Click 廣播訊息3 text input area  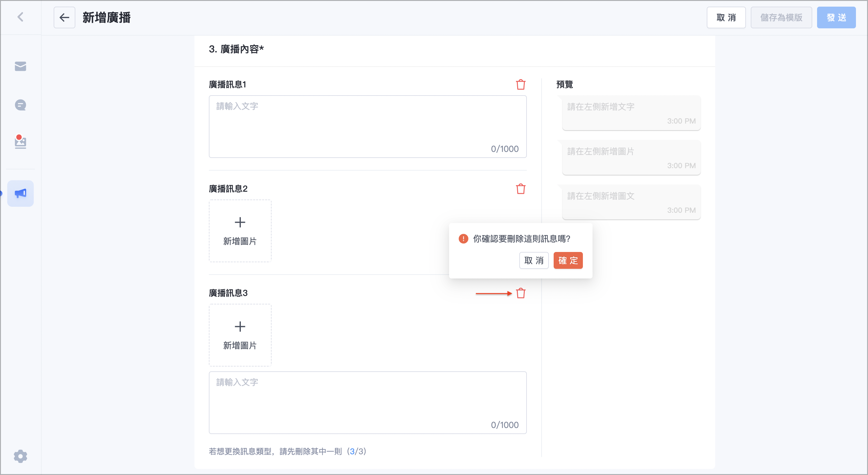coord(368,403)
